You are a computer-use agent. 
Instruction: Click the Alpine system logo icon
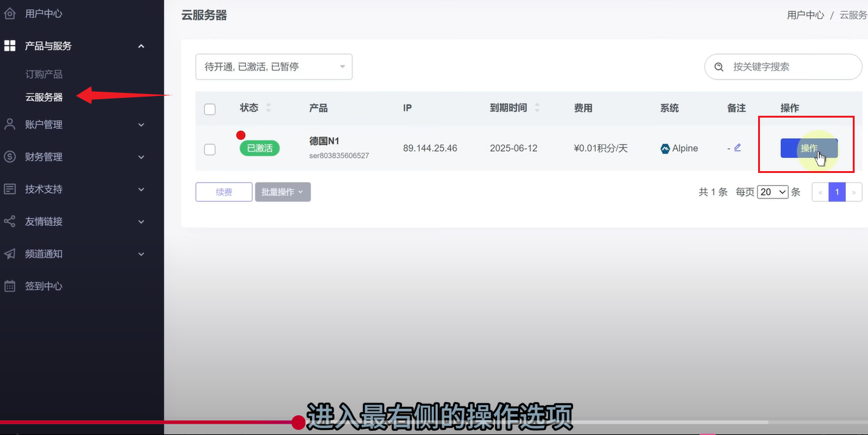[x=665, y=148]
